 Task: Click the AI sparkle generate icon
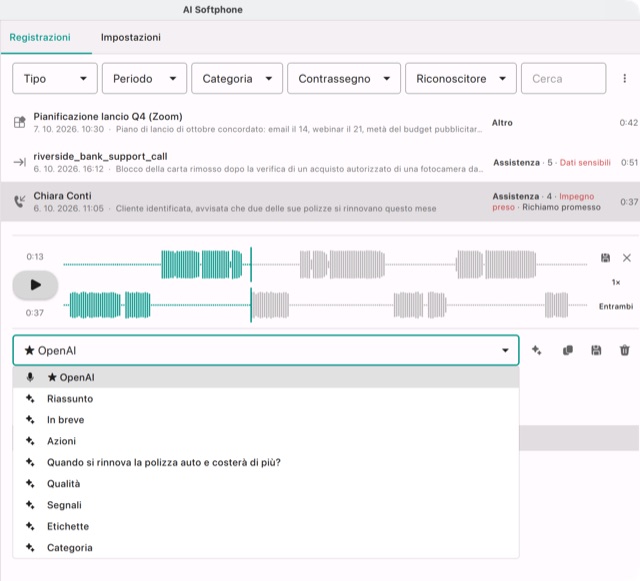point(537,350)
